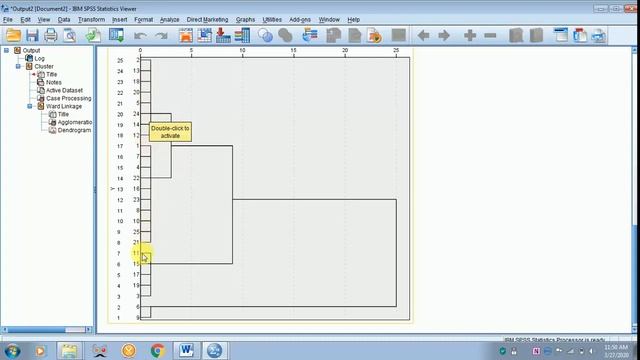Open Microsoft Word from taskbar
This screenshot has height=360, width=640.
[187, 351]
